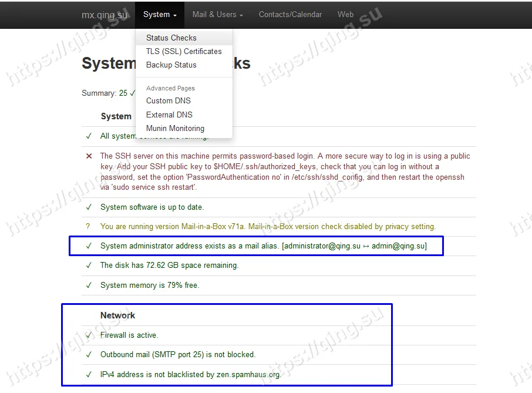Click 'Firewall is active.' text
532x393 pixels.
click(129, 335)
